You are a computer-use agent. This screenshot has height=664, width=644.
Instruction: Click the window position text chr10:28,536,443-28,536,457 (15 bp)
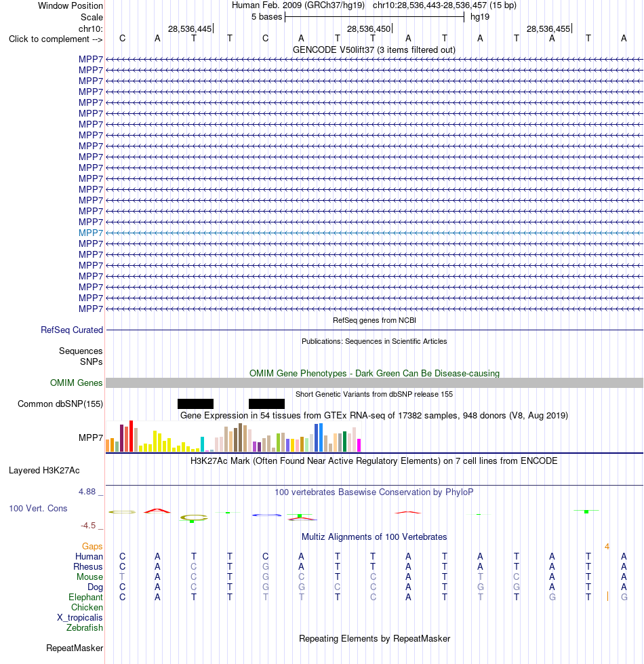pyautogui.click(x=444, y=5)
